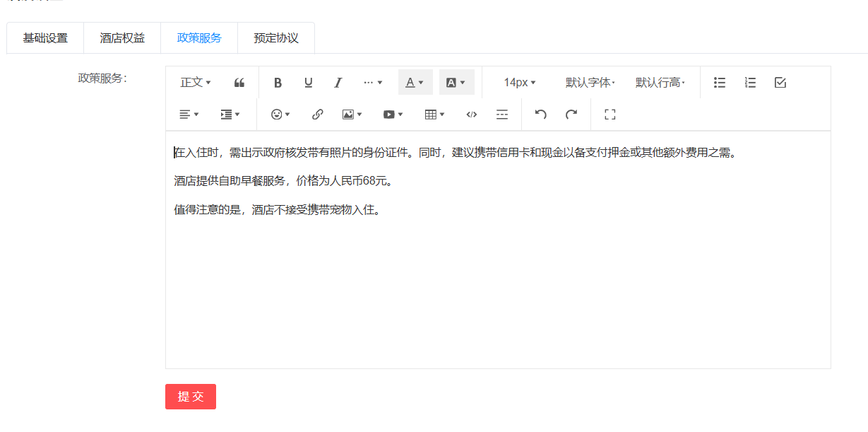Insert a code block
Screen dimensions: 868x432
tap(472, 115)
